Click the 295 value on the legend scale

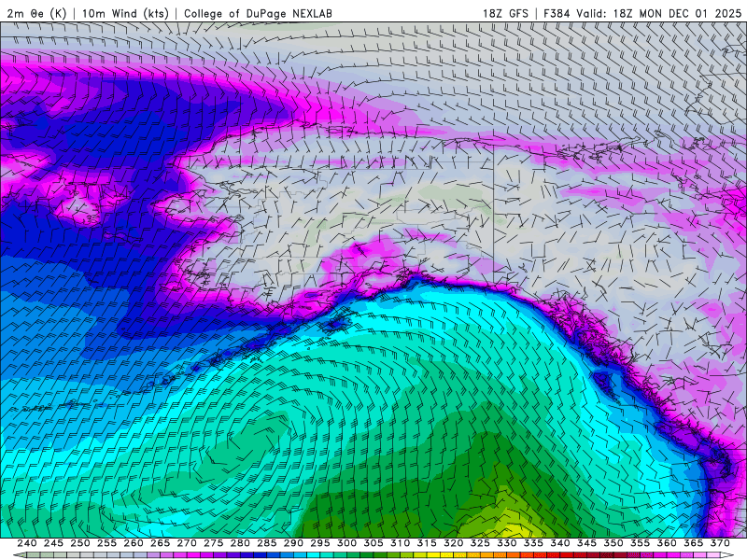click(x=320, y=543)
